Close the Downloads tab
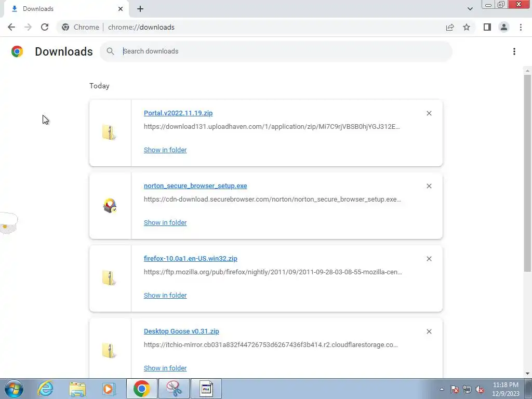This screenshot has height=399, width=532. (x=121, y=9)
